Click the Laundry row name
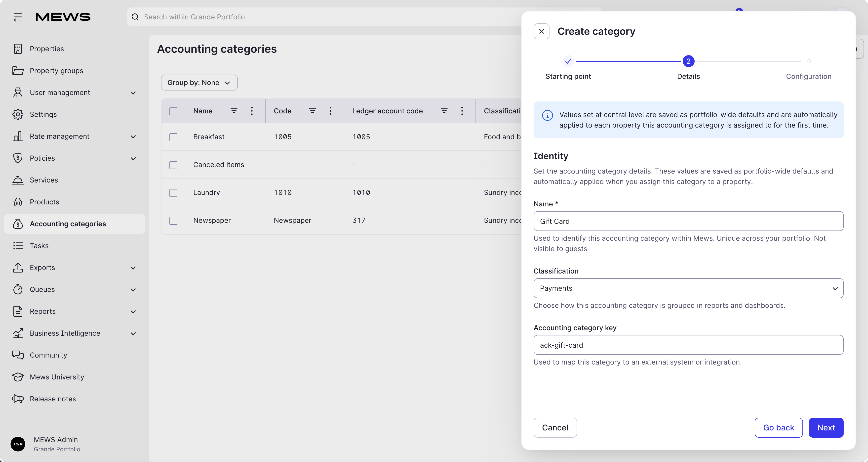The height and width of the screenshot is (462, 868). [206, 192]
